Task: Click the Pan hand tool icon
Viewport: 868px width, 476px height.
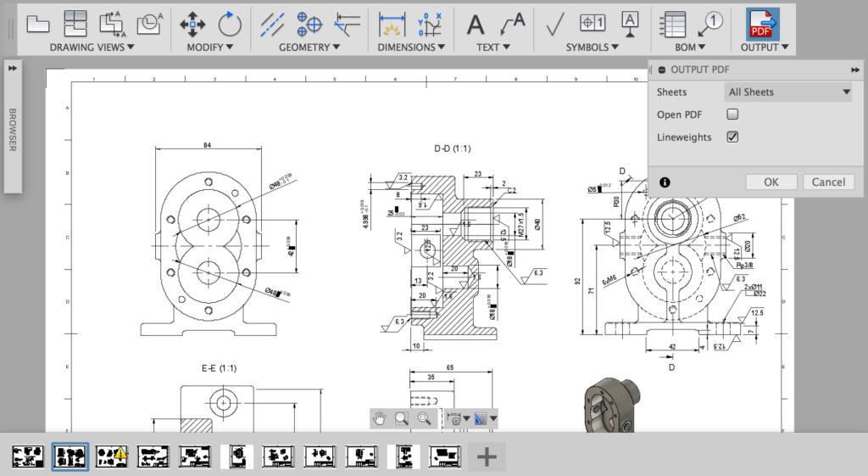Action: 381,418
